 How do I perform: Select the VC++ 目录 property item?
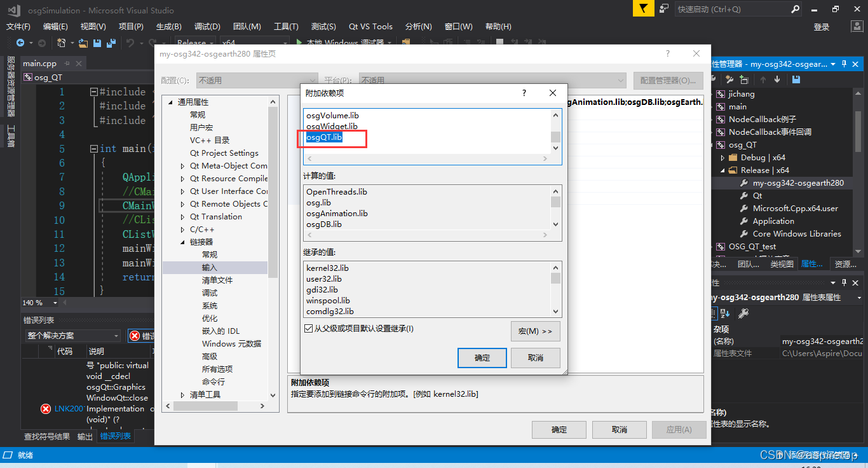210,141
